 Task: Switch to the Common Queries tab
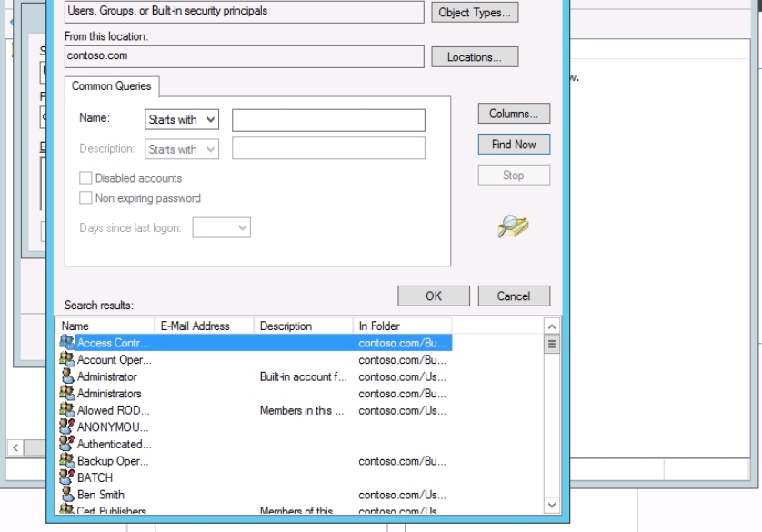[111, 86]
